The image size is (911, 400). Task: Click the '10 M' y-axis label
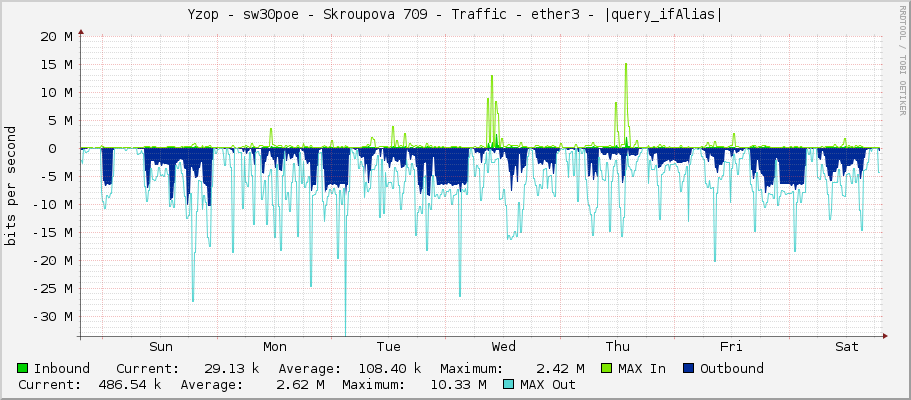(x=56, y=92)
